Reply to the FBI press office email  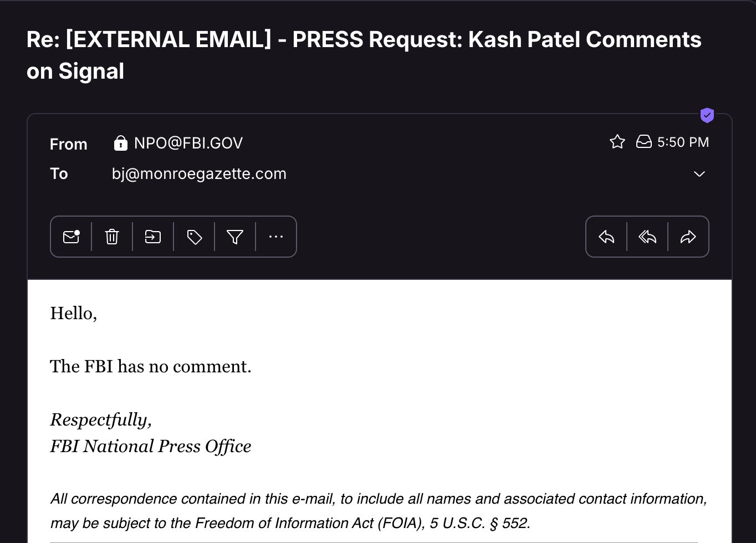coord(606,237)
